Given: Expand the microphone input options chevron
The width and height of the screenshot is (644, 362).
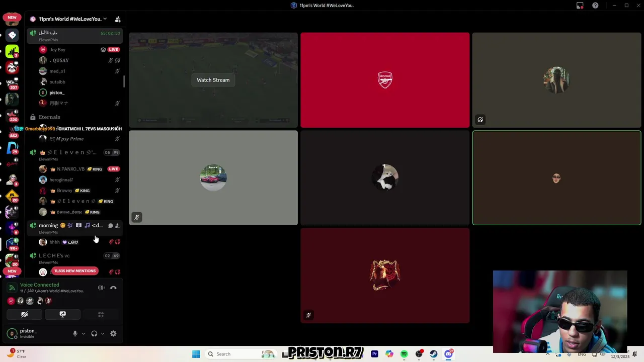Looking at the screenshot, I should tap(83, 333).
